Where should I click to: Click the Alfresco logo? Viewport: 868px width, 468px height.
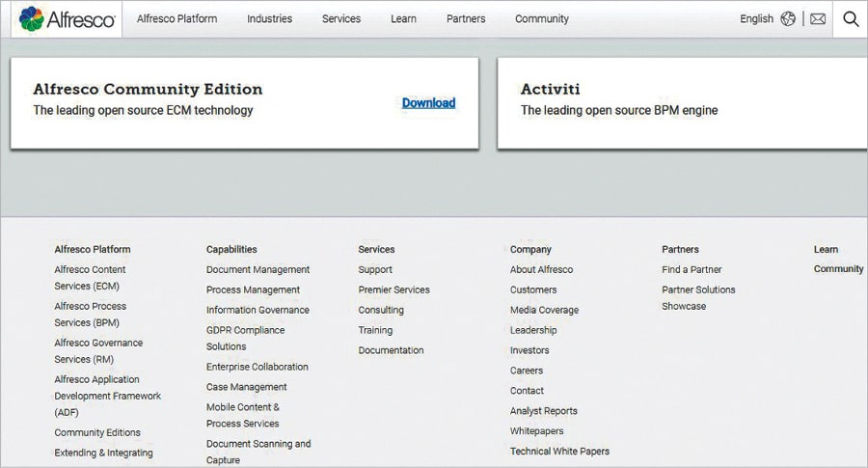coord(68,18)
